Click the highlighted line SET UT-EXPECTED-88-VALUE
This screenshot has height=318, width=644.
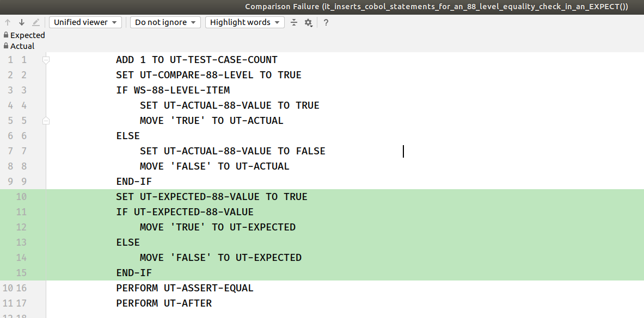(x=212, y=196)
